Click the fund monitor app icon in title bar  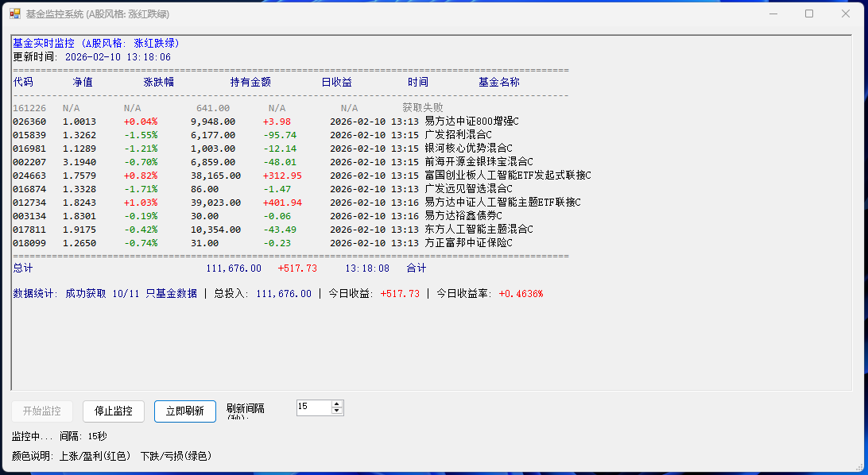pos(14,14)
